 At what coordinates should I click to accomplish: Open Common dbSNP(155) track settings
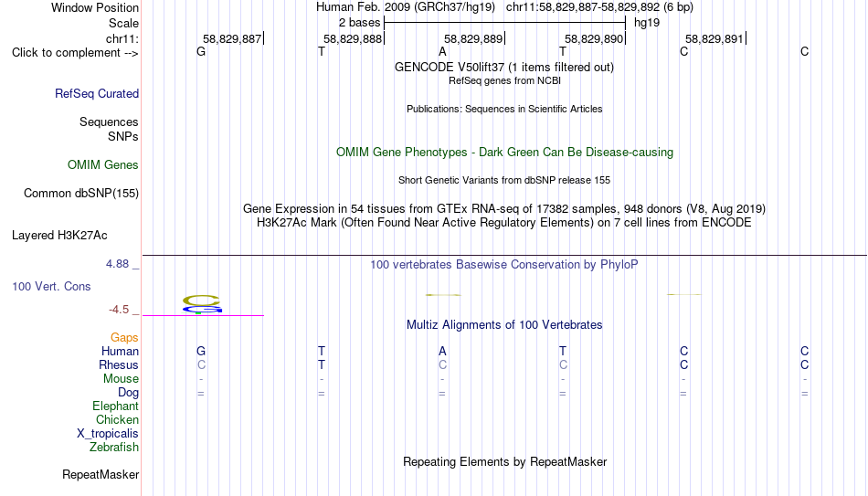pos(81,194)
